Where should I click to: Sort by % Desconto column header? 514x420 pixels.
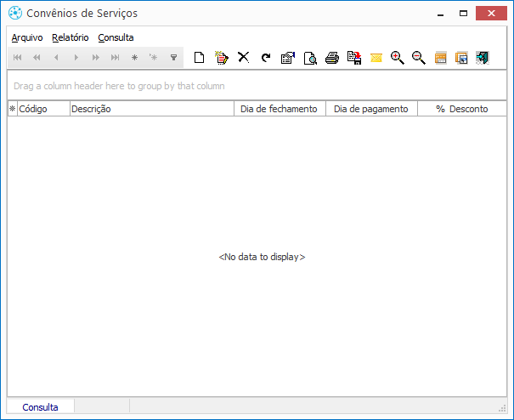pos(462,109)
